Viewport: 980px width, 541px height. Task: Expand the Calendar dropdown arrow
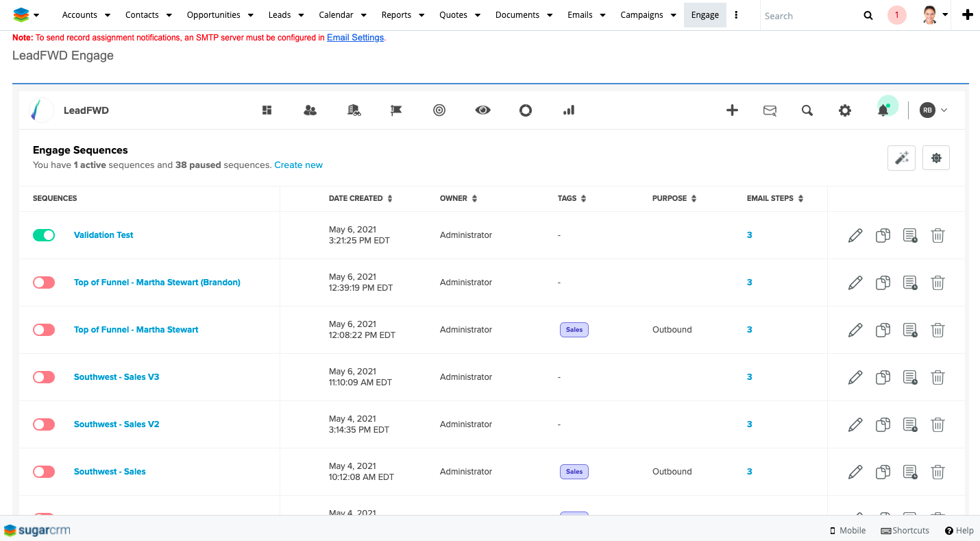(364, 15)
